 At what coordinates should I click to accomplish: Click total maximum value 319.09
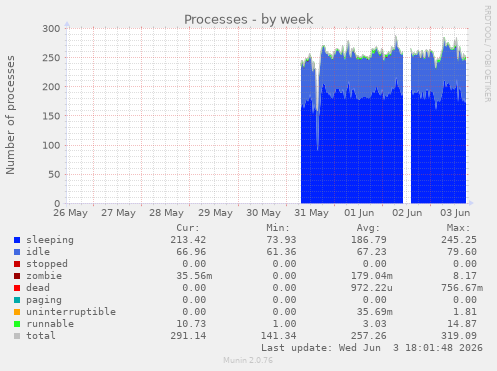[x=459, y=336]
